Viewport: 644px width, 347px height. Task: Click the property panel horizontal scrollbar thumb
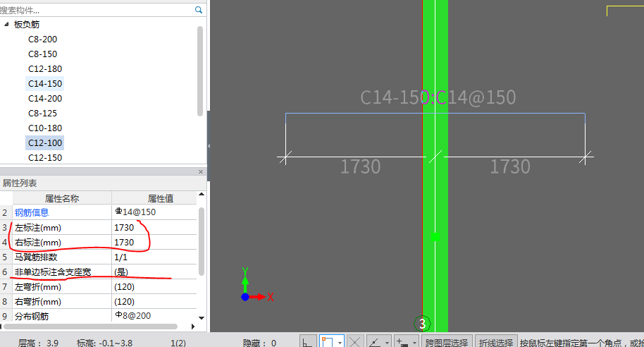pos(90,327)
